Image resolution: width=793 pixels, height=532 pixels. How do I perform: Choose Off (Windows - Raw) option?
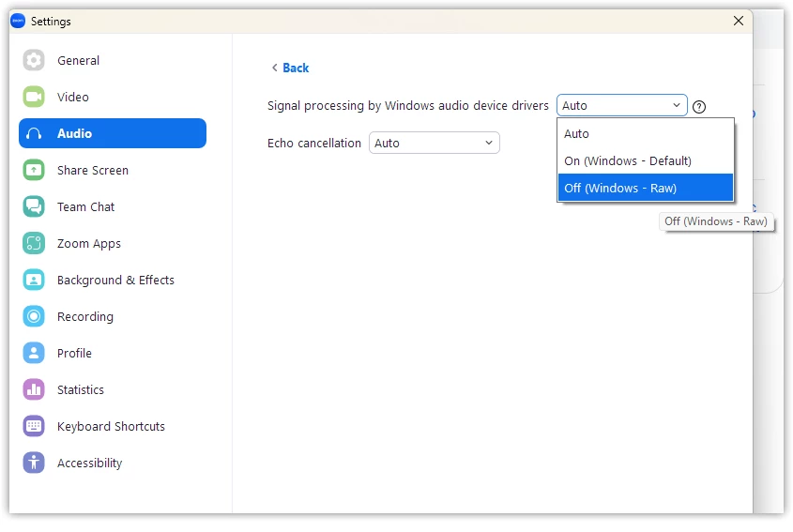(646, 188)
